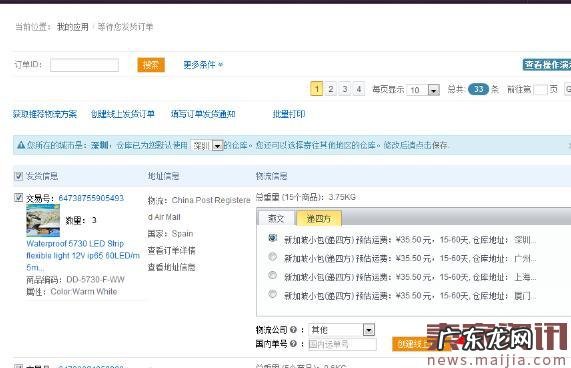This screenshot has height=368, width=571.
Task: Click the order ID input field
Action: click(x=84, y=65)
